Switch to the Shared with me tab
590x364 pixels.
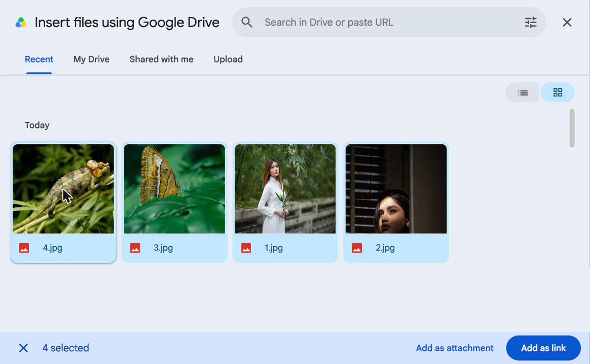(x=161, y=59)
